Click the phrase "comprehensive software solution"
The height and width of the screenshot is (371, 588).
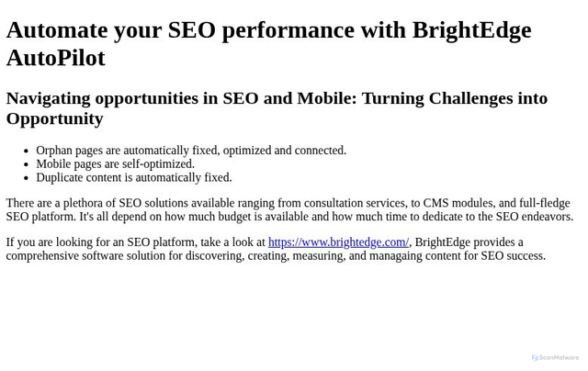[x=101, y=256]
